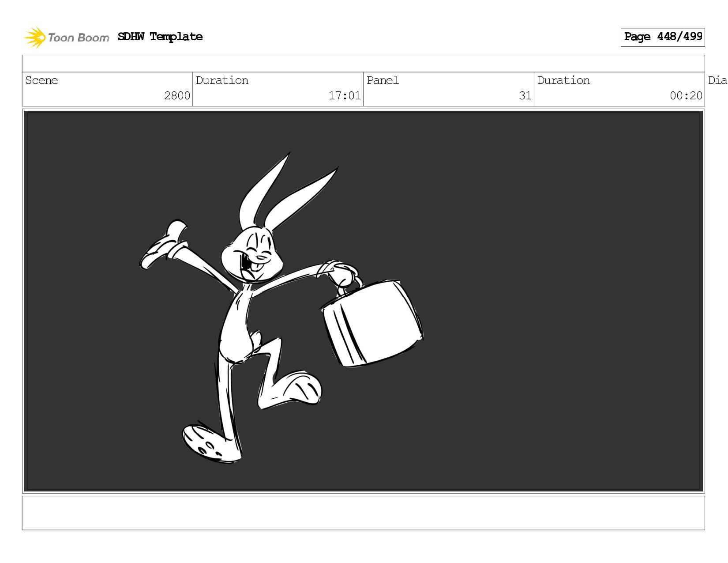Screen dimensions: 728x563
Task: Click the Toon Boom logo
Action: 66,37
